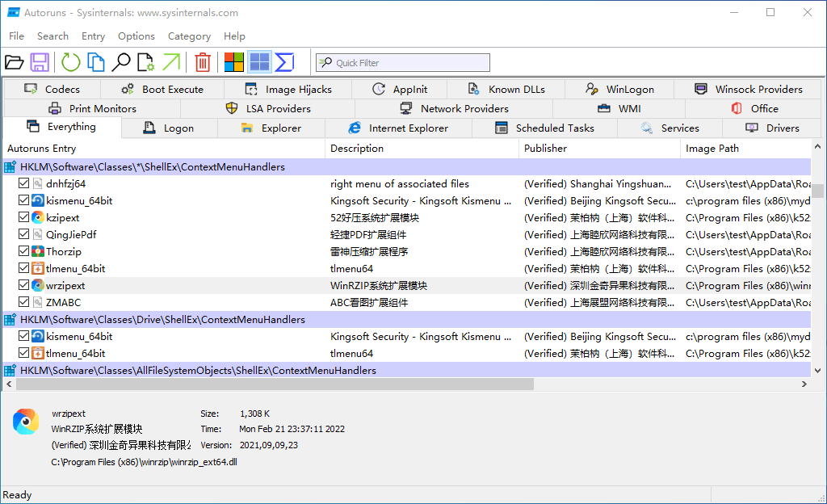
Task: Switch to the Scheduled Tasks tab
Action: [x=545, y=128]
